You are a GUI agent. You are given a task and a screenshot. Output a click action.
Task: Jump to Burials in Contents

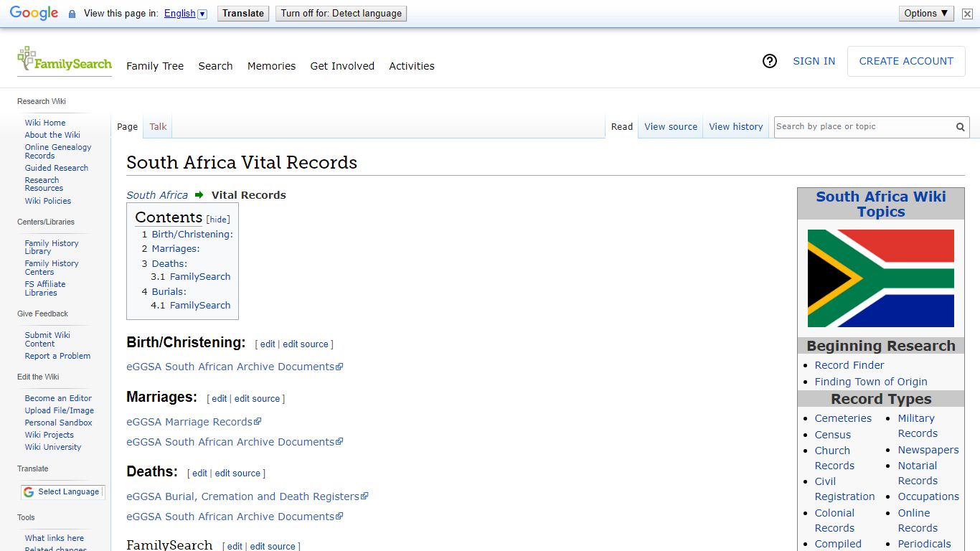click(169, 292)
